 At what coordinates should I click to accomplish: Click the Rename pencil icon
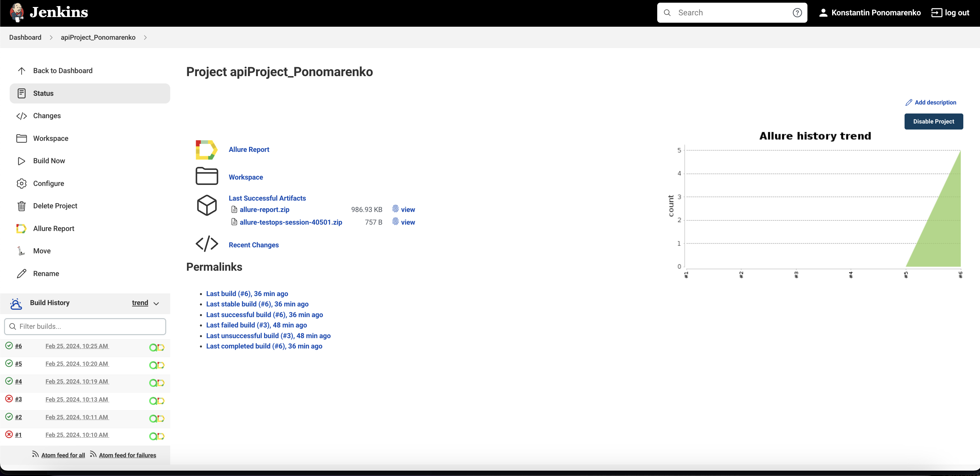(x=22, y=273)
